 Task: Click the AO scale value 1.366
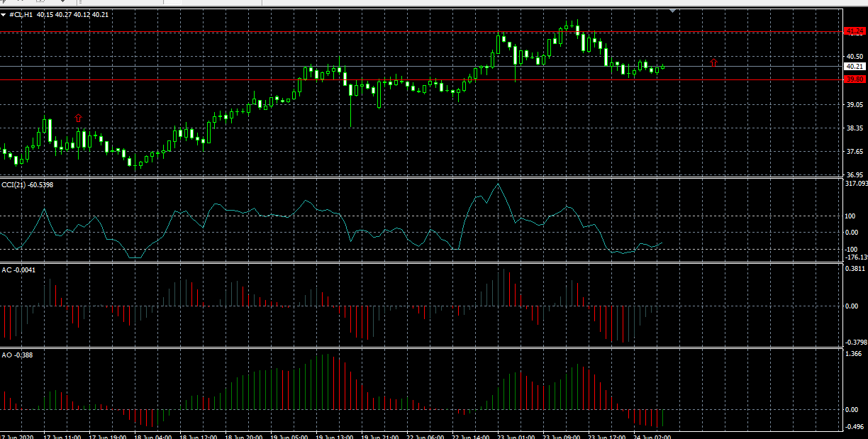pos(854,353)
